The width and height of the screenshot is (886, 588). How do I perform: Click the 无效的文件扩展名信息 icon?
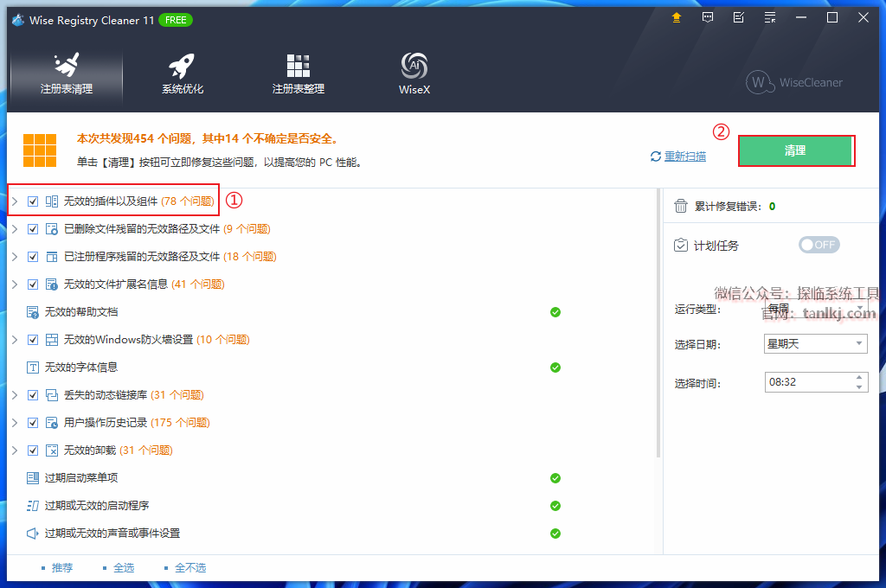[x=51, y=284]
